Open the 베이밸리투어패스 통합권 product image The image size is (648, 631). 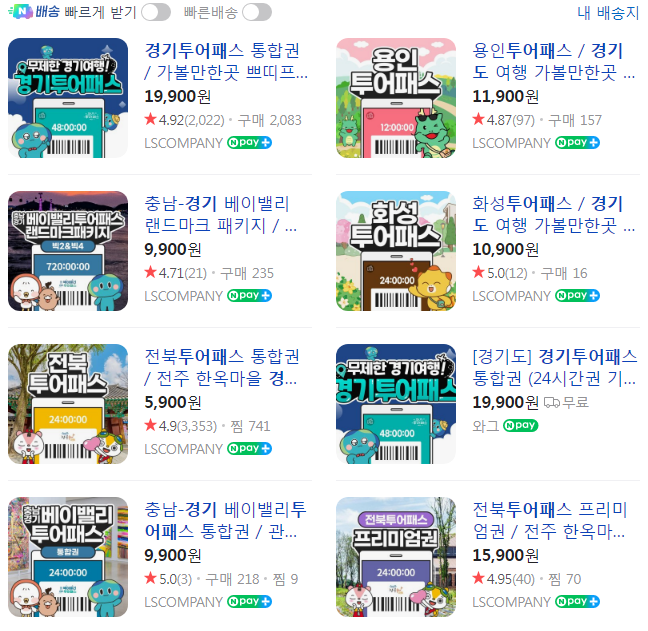pyautogui.click(x=68, y=557)
